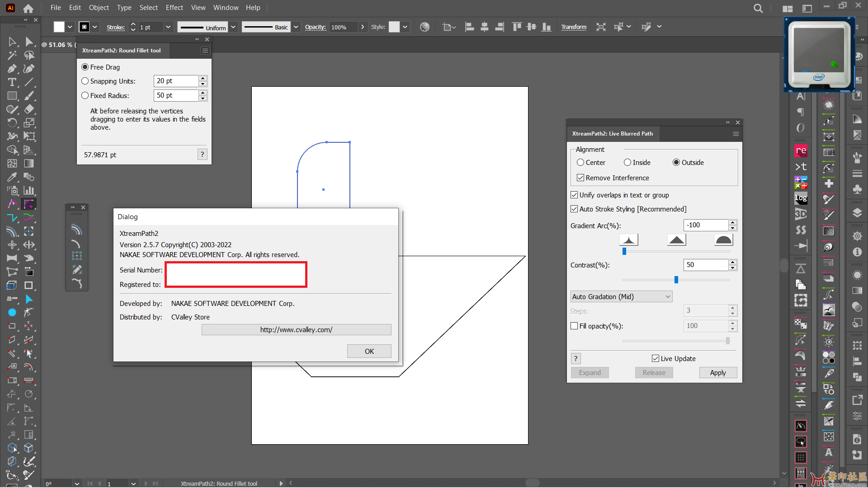Select the Gradient tool

29,164
